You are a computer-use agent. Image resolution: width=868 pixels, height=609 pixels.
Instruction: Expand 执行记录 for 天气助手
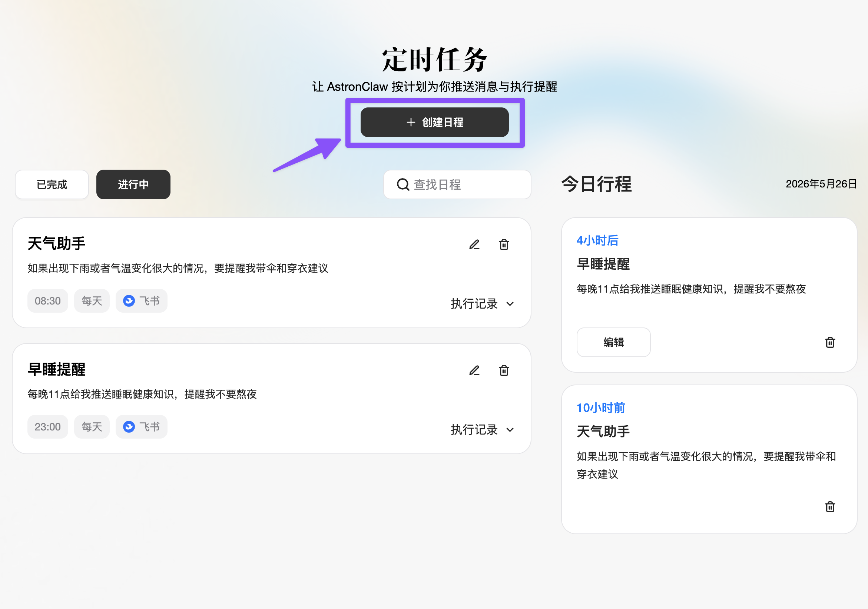point(483,304)
